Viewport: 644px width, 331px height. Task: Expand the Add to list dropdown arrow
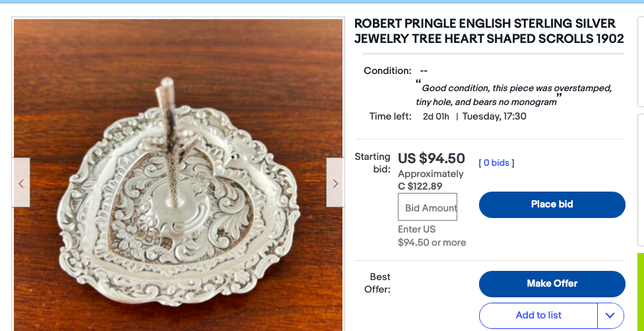coord(610,315)
